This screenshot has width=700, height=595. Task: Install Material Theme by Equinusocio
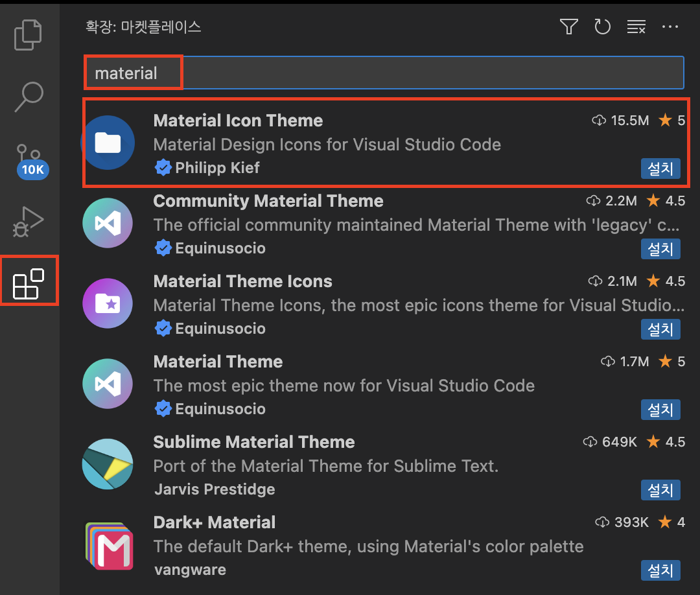[x=660, y=410]
